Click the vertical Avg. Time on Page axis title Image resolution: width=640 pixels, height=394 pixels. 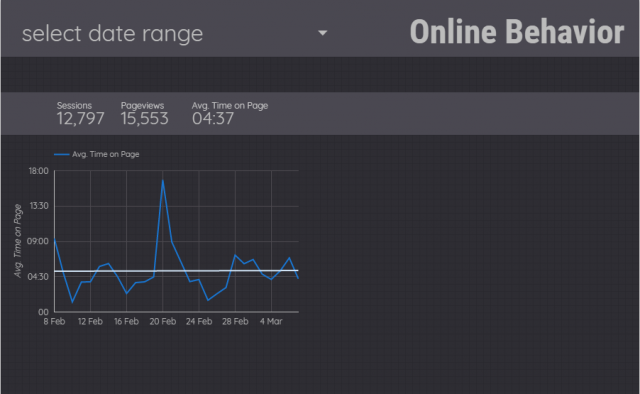tap(18, 241)
